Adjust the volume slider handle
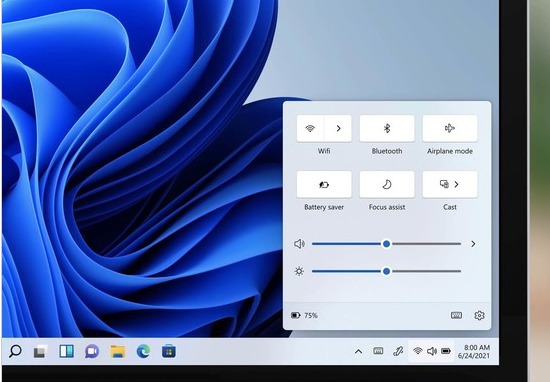Viewport: 550px width, 382px height. (x=387, y=244)
